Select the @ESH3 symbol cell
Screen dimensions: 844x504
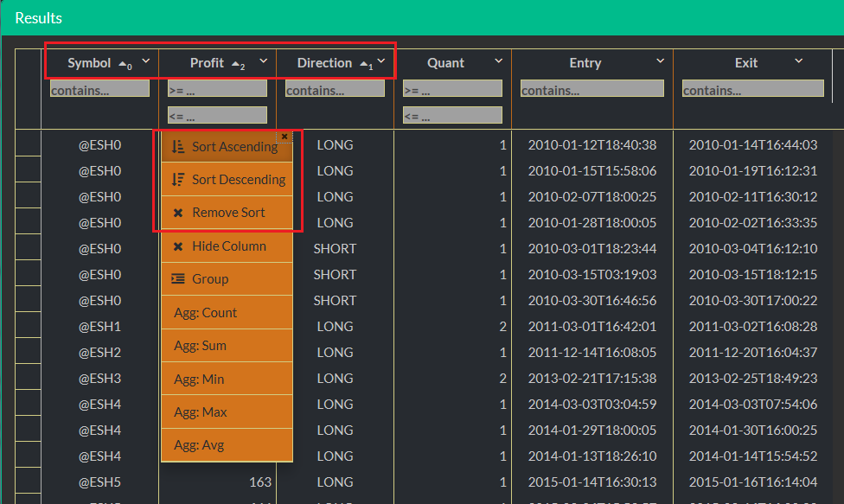tap(100, 378)
